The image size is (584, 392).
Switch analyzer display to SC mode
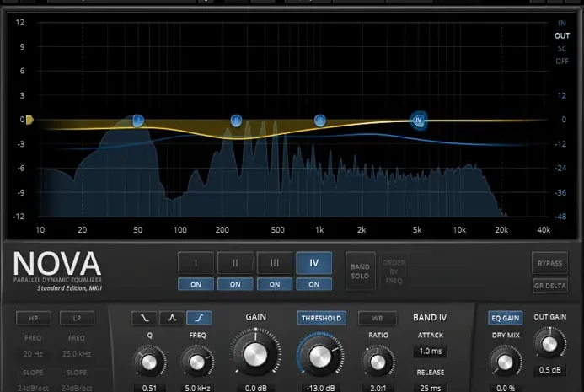tap(561, 48)
